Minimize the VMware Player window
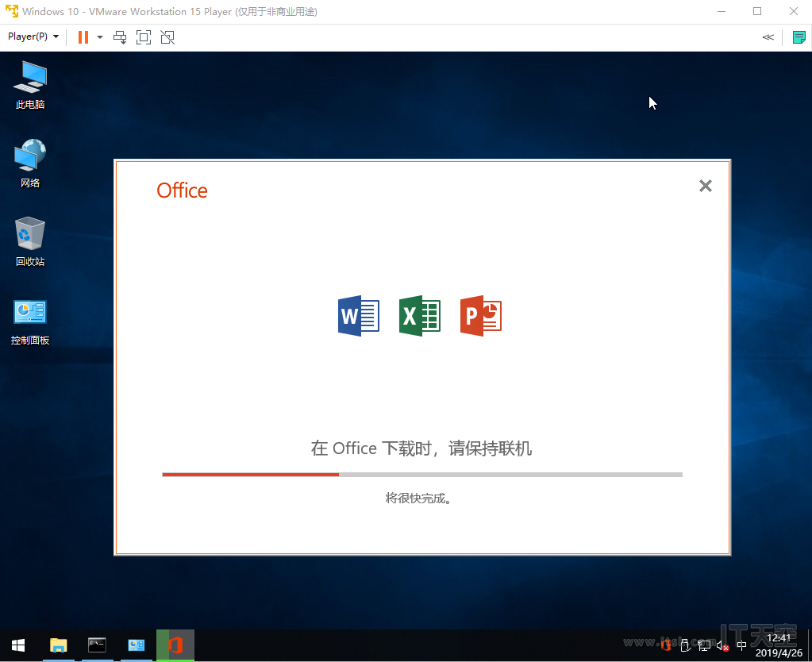Viewport: 812px width, 662px height. tap(722, 11)
